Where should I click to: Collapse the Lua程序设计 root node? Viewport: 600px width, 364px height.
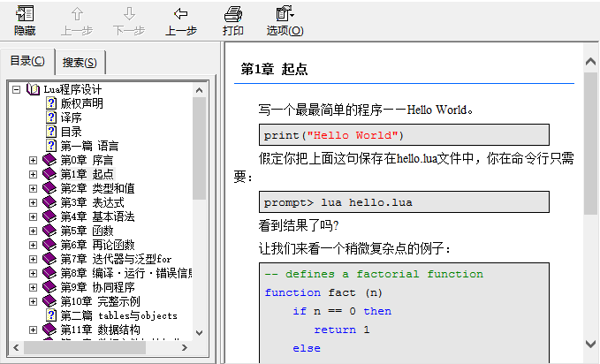pyautogui.click(x=17, y=89)
